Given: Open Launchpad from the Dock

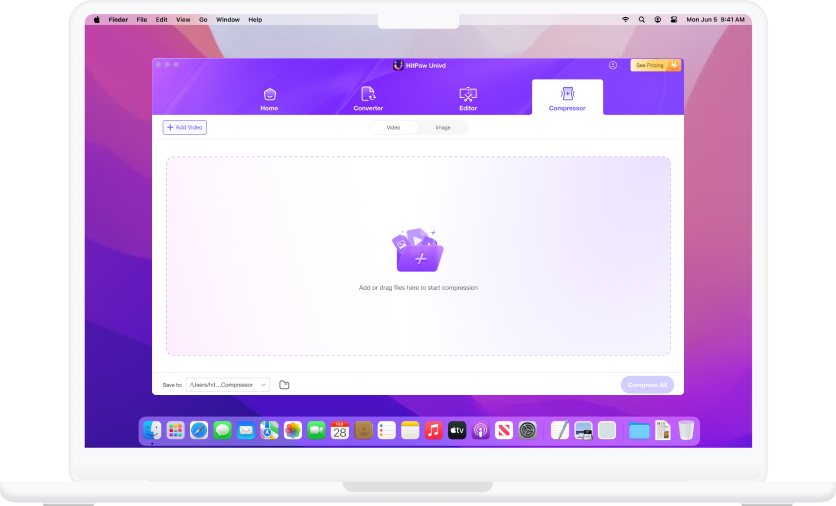Looking at the screenshot, I should coord(175,430).
